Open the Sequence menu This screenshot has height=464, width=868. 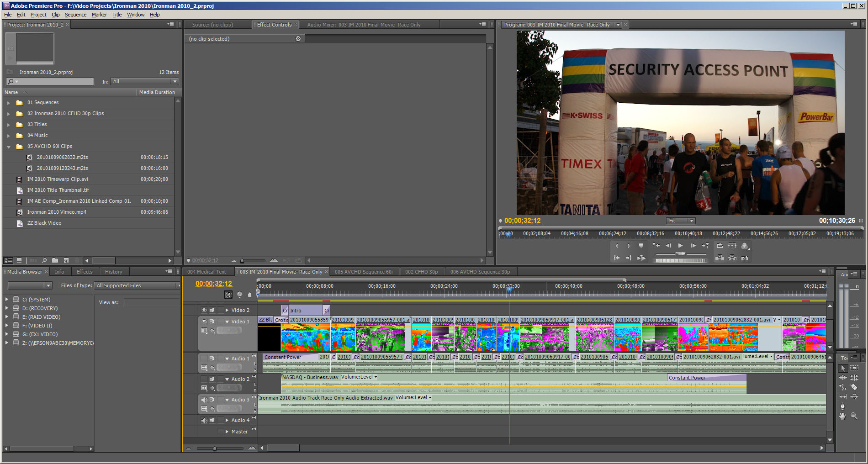(x=75, y=15)
